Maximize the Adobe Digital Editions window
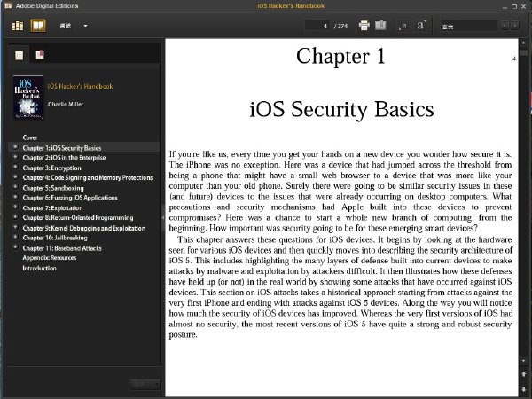 (514, 6)
